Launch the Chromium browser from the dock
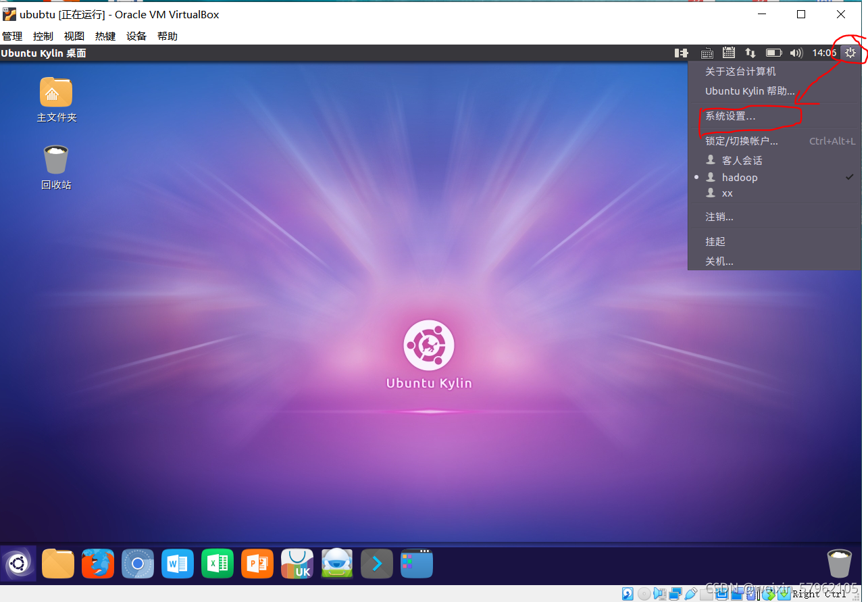Viewport: 868px width, 602px height. [x=138, y=563]
